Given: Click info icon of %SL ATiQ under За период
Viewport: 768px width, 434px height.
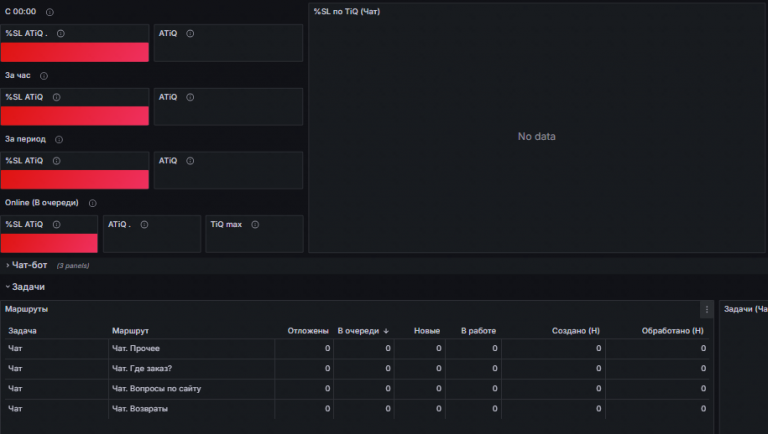Looking at the screenshot, I should (56, 161).
